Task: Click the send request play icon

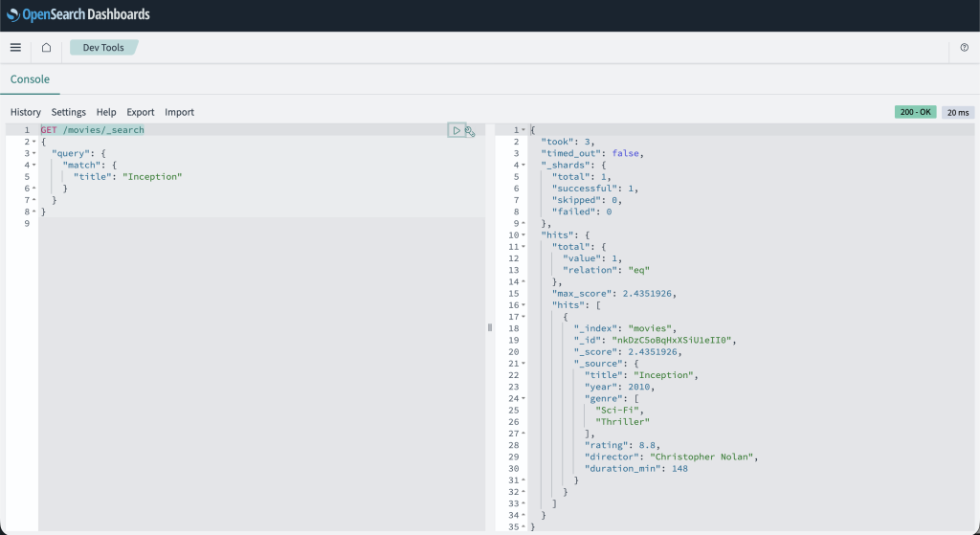Action: [457, 130]
